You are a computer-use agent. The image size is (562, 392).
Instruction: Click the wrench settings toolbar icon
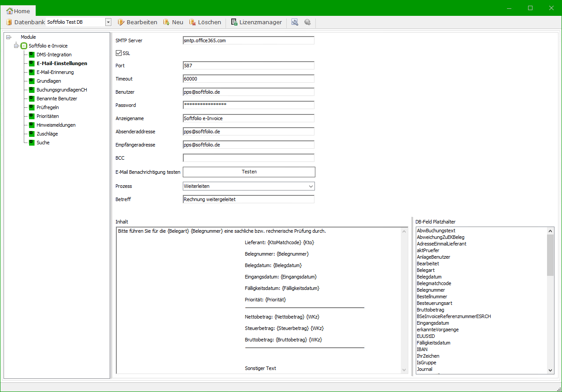[295, 22]
